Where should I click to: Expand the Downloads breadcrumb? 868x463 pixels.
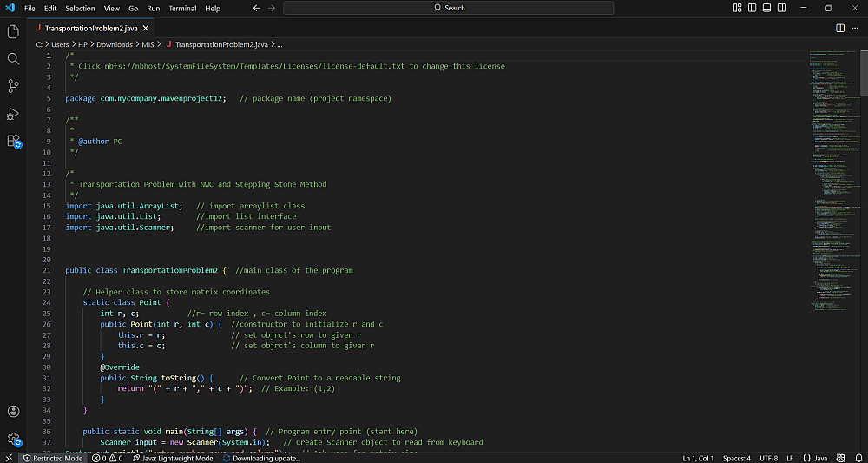click(115, 44)
